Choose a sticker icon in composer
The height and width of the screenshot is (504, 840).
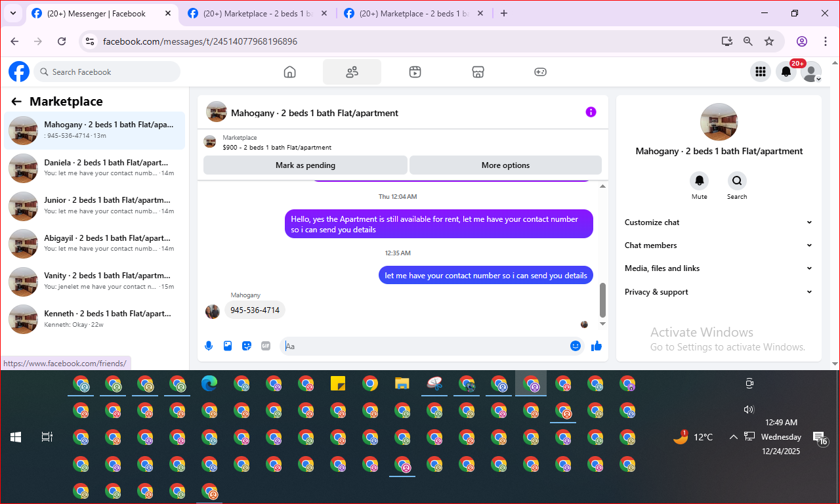click(x=247, y=346)
